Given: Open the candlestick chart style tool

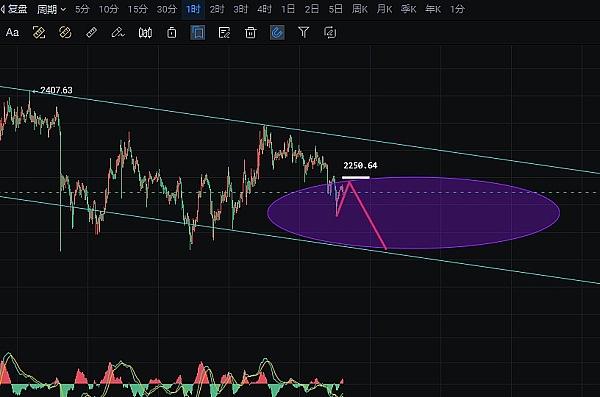Looking at the screenshot, I should point(145,33).
